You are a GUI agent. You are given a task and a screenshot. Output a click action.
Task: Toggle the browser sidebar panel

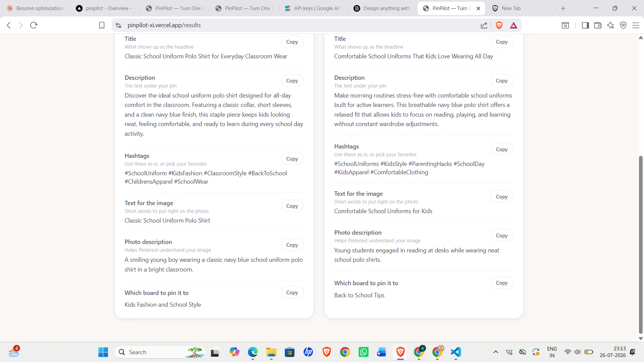pos(585,25)
